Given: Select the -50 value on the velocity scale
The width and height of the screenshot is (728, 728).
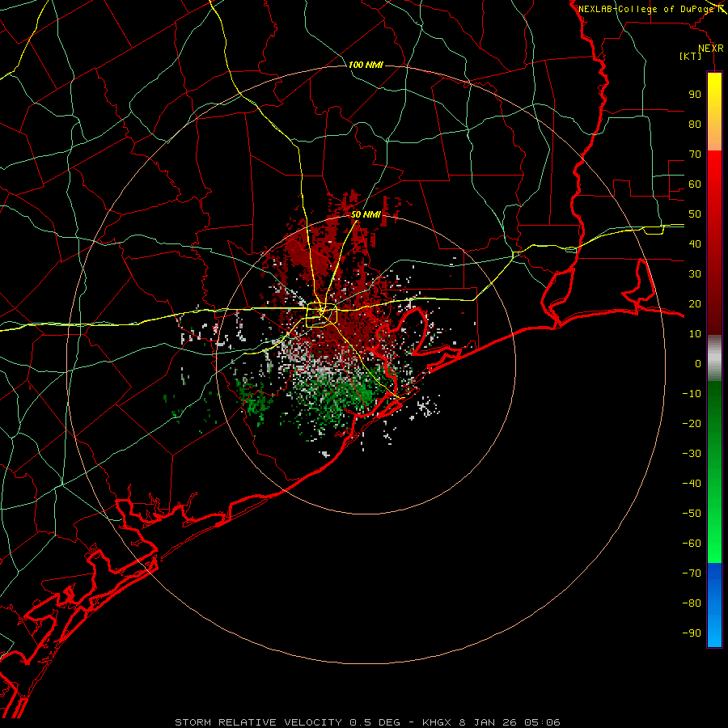Looking at the screenshot, I should (692, 514).
